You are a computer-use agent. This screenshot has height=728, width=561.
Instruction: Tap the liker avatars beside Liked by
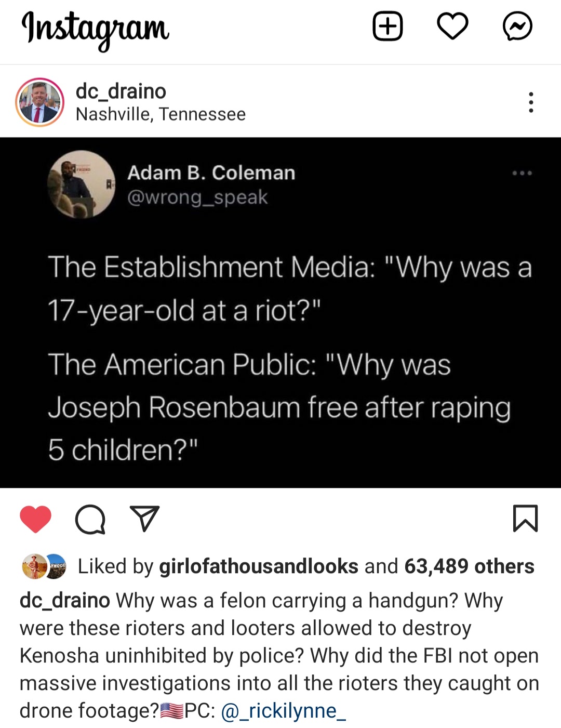tap(44, 566)
